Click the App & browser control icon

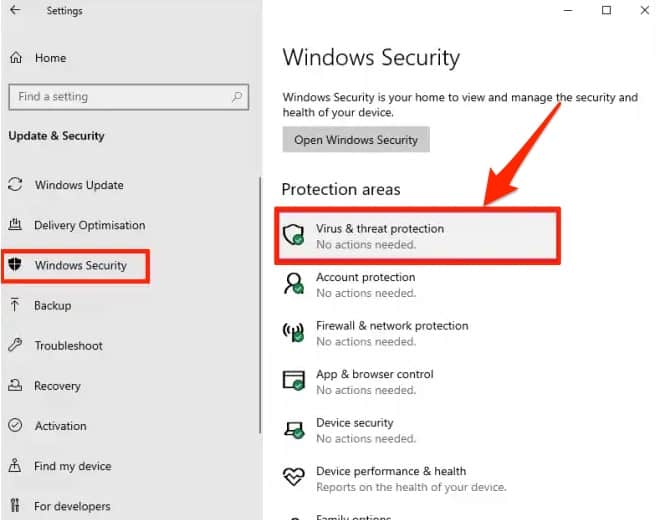click(294, 382)
